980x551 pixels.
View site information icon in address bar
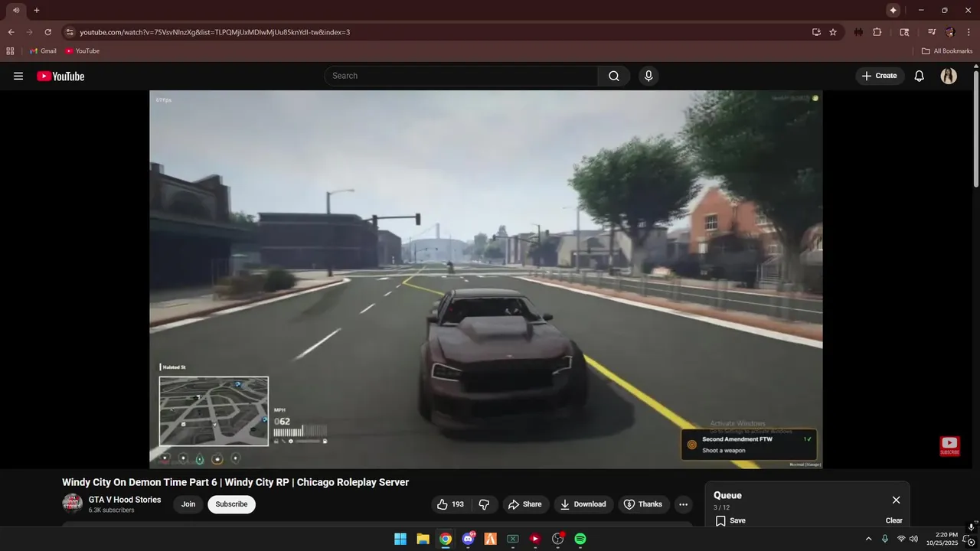pos(70,32)
